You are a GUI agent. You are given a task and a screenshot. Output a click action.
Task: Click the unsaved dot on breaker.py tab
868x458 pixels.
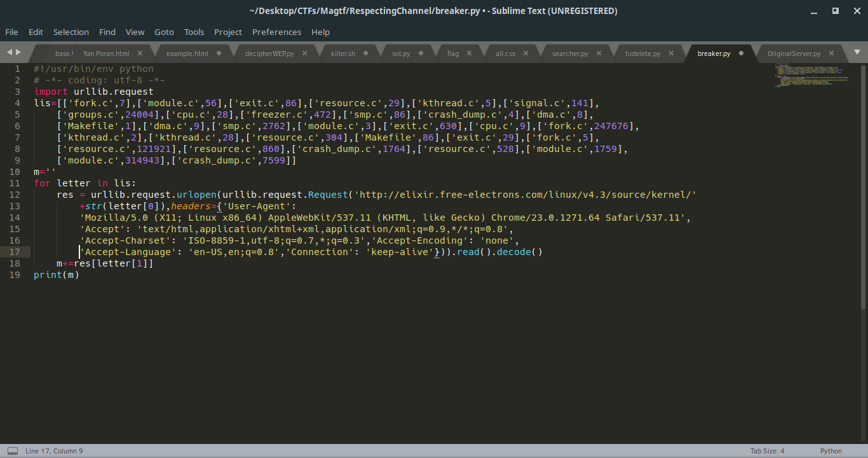pyautogui.click(x=741, y=53)
